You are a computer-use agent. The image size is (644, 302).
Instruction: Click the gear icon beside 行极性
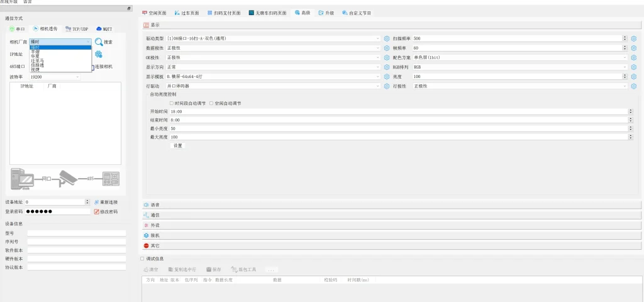tap(634, 86)
